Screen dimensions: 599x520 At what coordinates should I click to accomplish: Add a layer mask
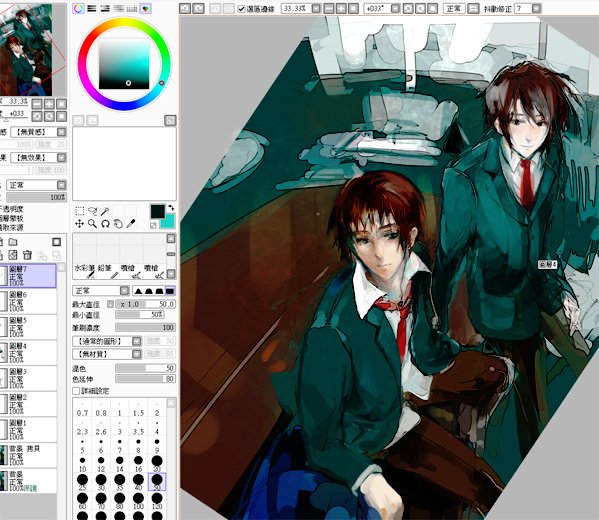(13, 255)
